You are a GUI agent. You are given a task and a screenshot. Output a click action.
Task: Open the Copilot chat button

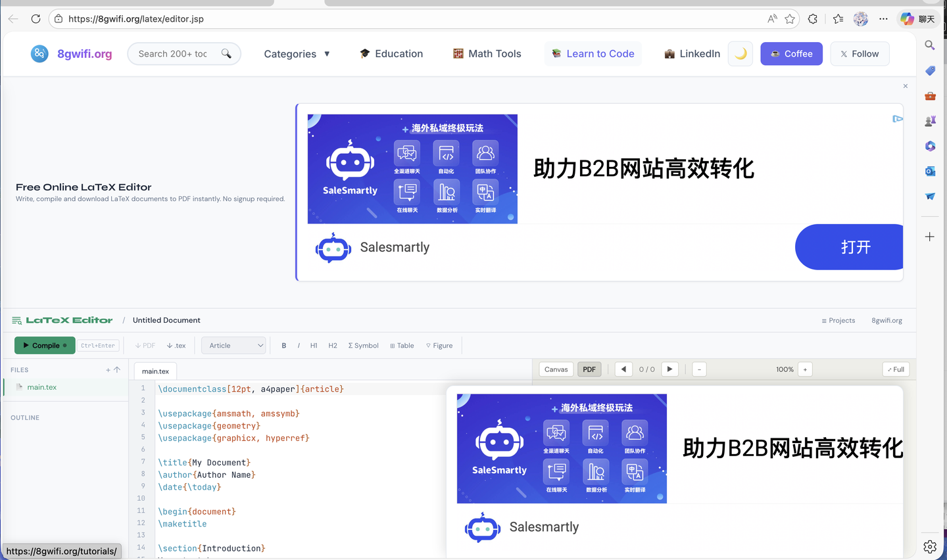[918, 19]
